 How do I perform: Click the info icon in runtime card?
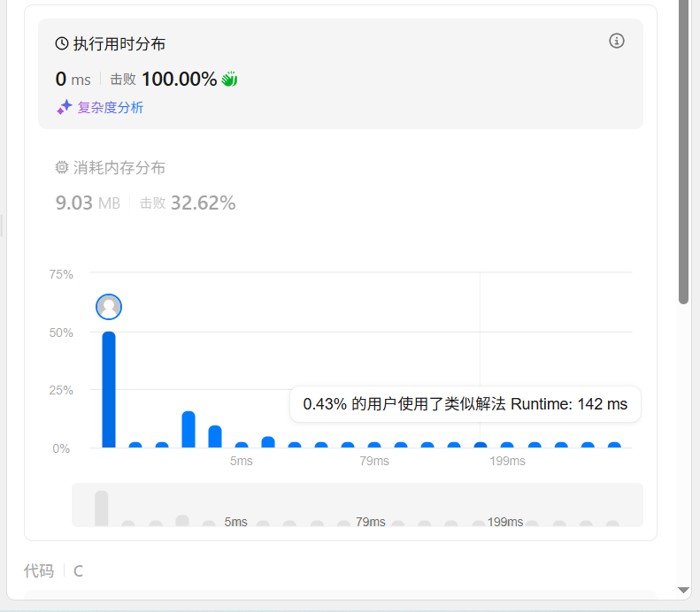click(x=617, y=41)
